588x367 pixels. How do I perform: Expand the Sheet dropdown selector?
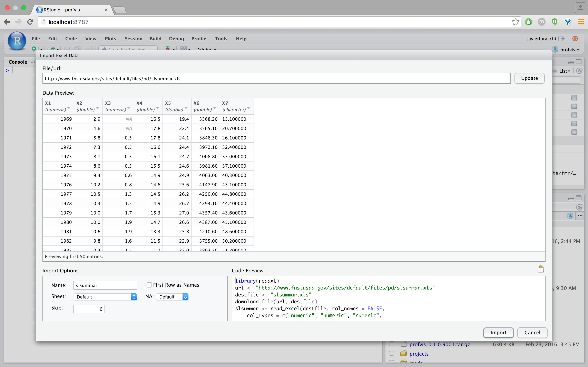(134, 296)
